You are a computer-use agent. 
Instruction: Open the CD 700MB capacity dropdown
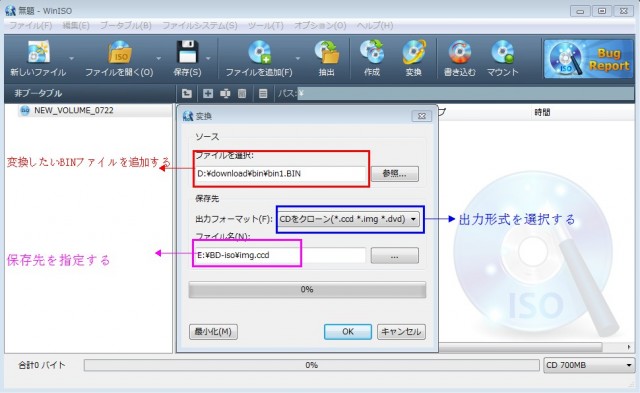coord(589,365)
